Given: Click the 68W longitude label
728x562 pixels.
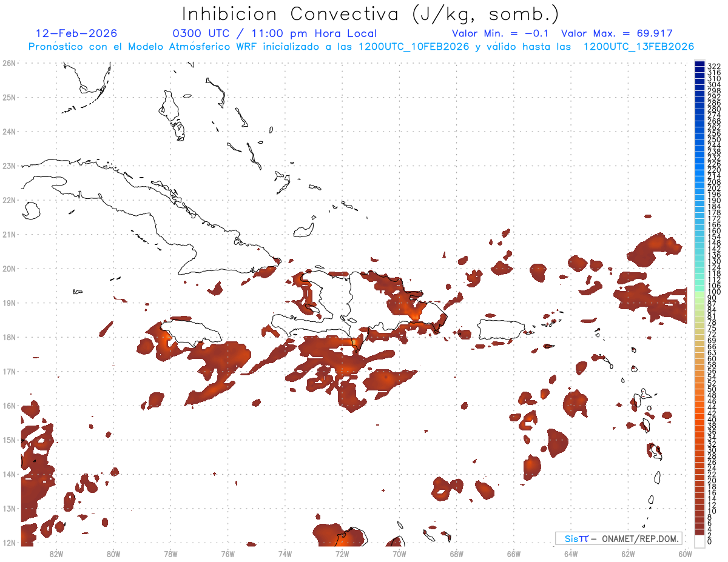Looking at the screenshot, I should 457,554.
